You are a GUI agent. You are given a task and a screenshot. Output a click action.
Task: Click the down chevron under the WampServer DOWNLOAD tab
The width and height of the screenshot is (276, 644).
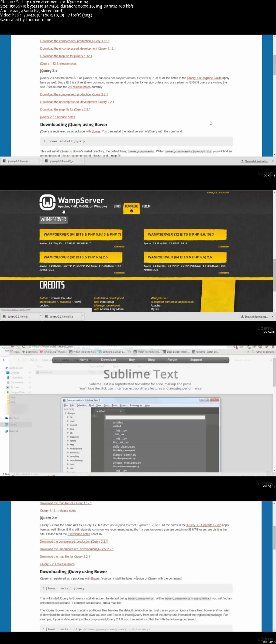[x=132, y=211]
